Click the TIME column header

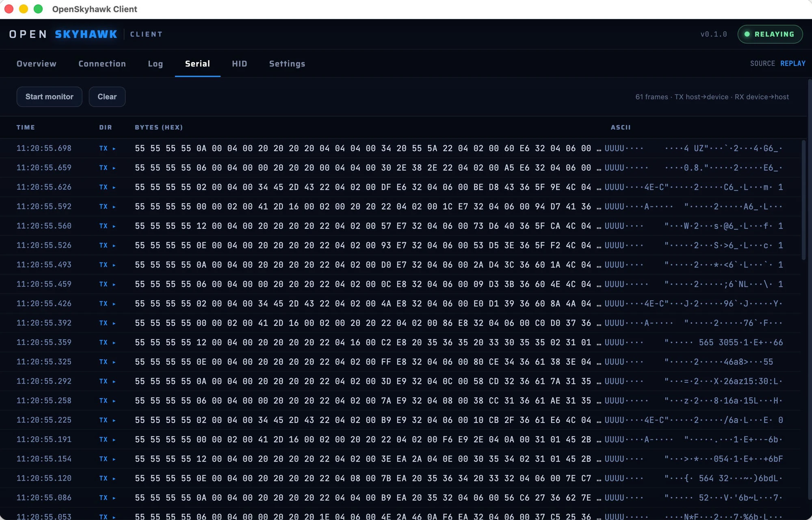coord(26,127)
